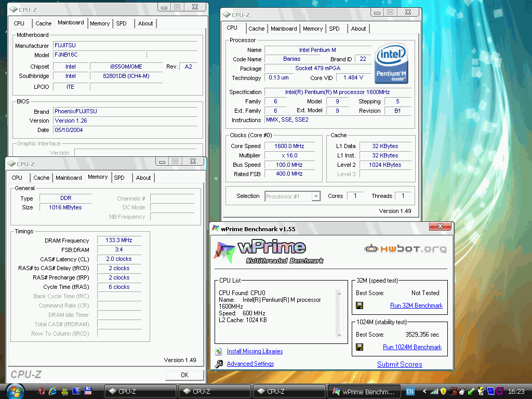Open the Install Missing Libraries link
The height and width of the screenshot is (399, 532).
(x=255, y=351)
